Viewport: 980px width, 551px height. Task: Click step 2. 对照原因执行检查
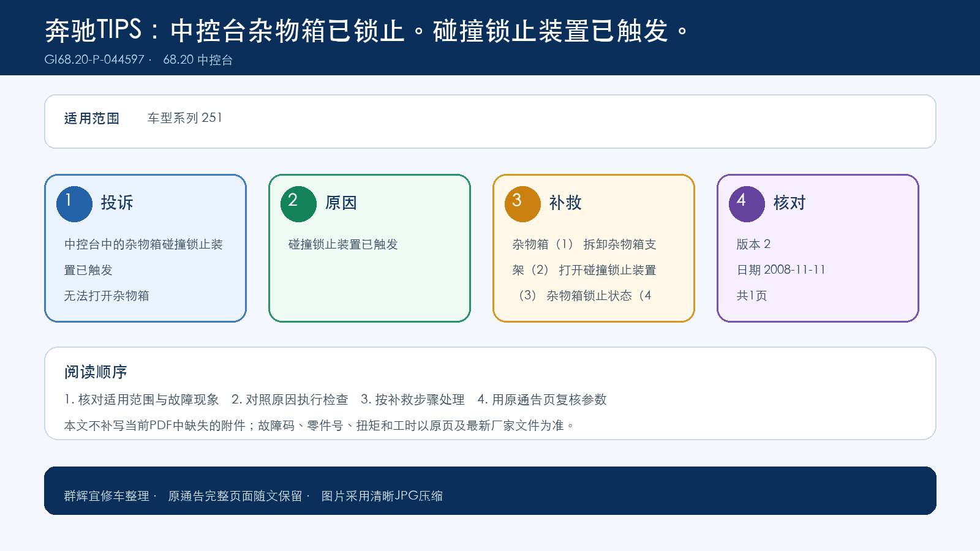[x=290, y=400]
